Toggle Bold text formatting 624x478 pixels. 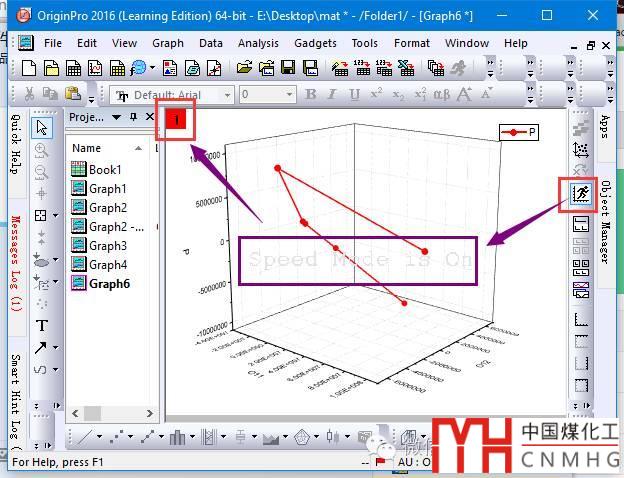310,95
